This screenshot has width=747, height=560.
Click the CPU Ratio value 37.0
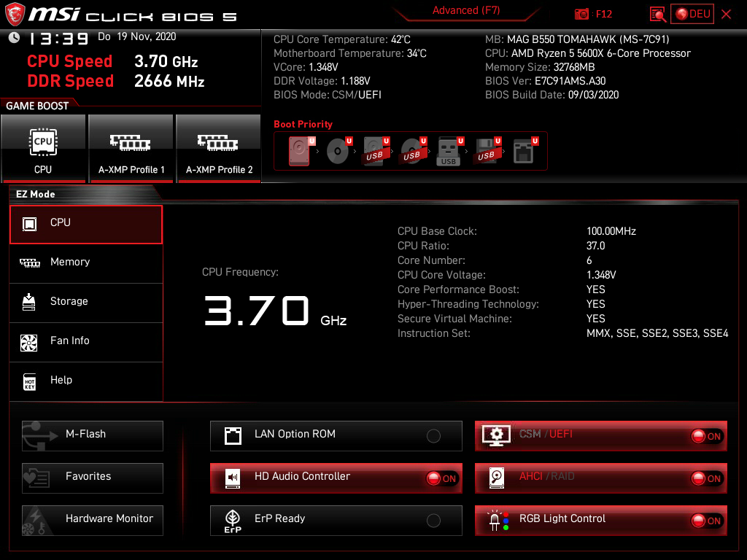pos(595,246)
